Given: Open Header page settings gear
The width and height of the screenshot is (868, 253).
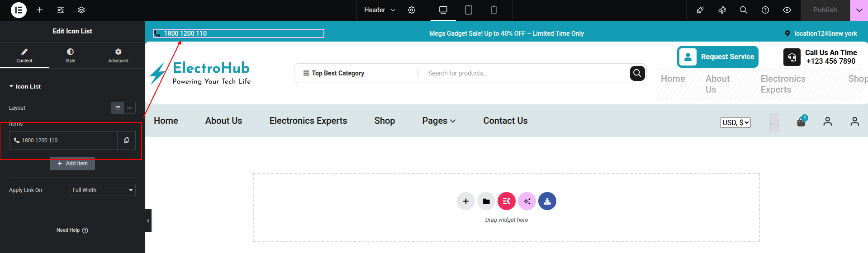Looking at the screenshot, I should [412, 10].
